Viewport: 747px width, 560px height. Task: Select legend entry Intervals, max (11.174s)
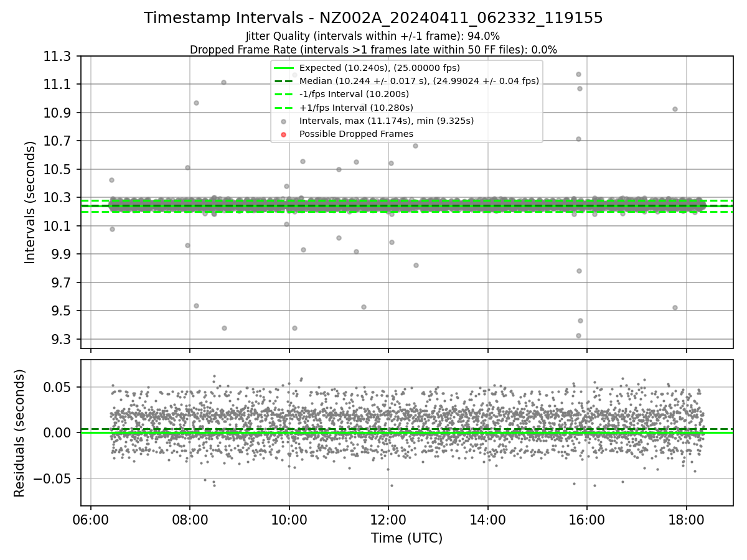387,121
